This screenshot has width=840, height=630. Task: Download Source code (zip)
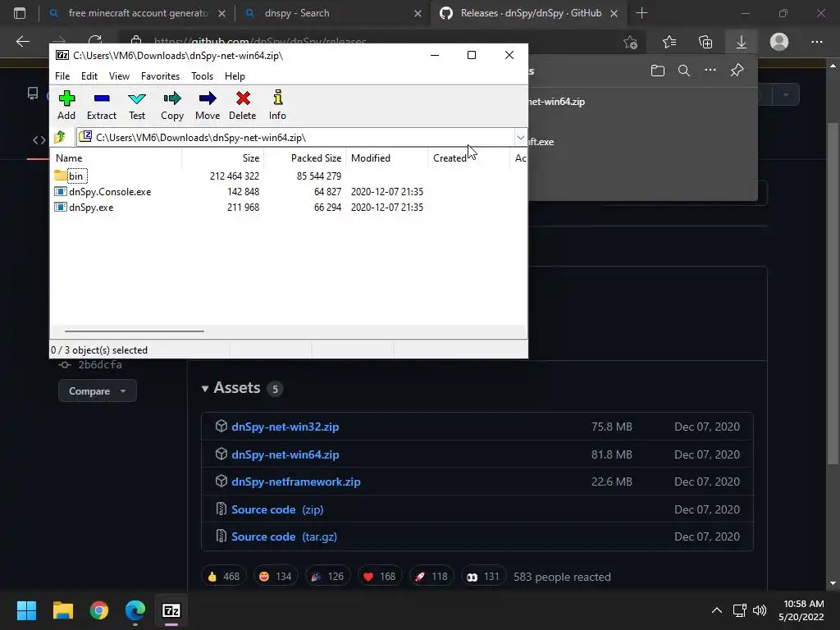click(x=277, y=509)
